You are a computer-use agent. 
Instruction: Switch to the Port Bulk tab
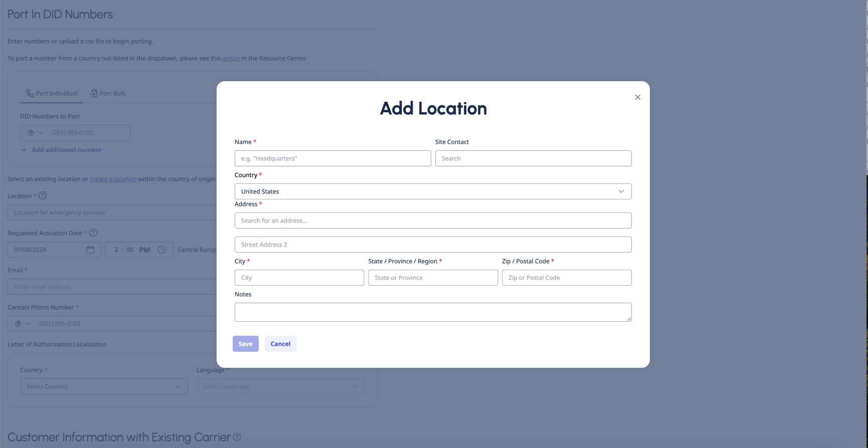(x=108, y=93)
